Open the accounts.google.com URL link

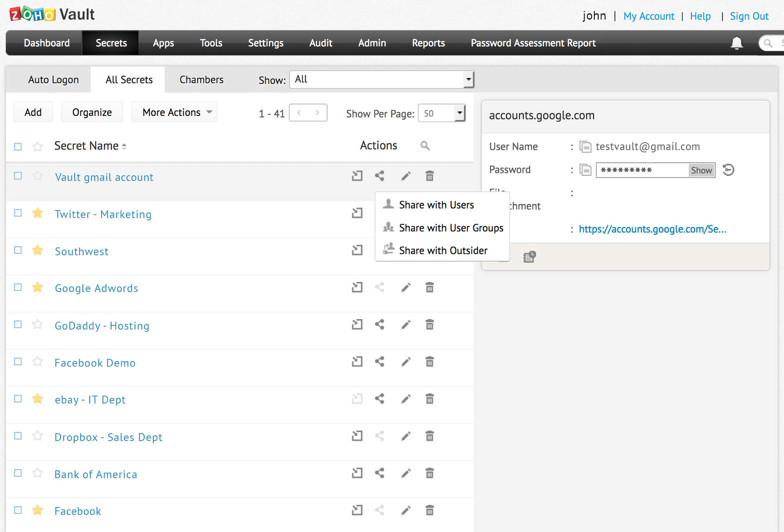(x=652, y=229)
